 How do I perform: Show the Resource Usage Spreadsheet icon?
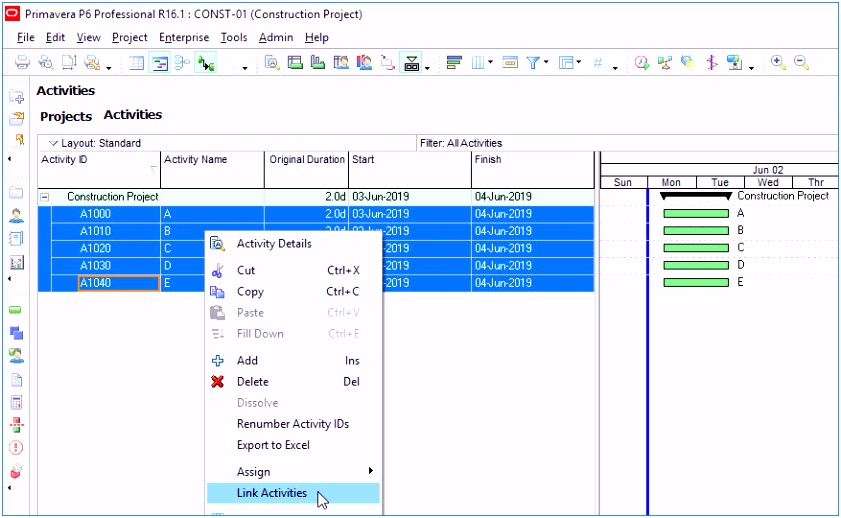point(341,63)
